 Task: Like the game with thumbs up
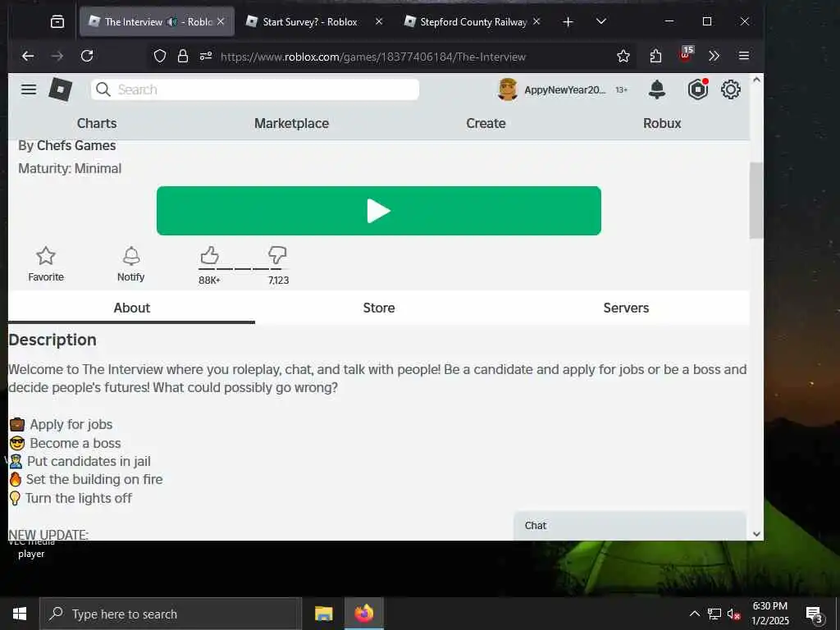pos(209,256)
